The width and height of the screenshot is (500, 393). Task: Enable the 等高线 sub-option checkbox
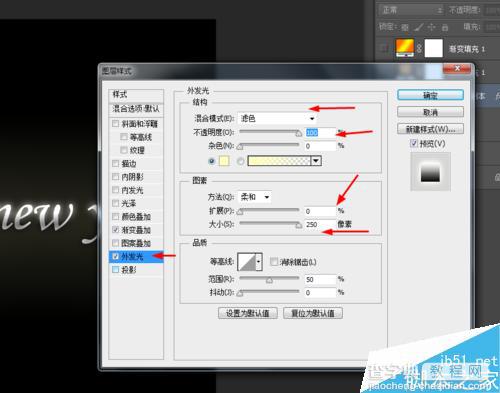pyautogui.click(x=124, y=137)
